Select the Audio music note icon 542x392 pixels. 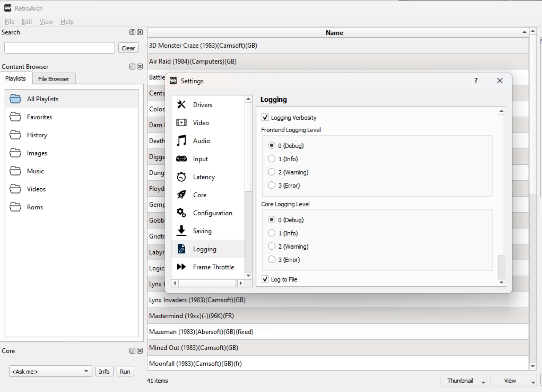click(x=182, y=141)
